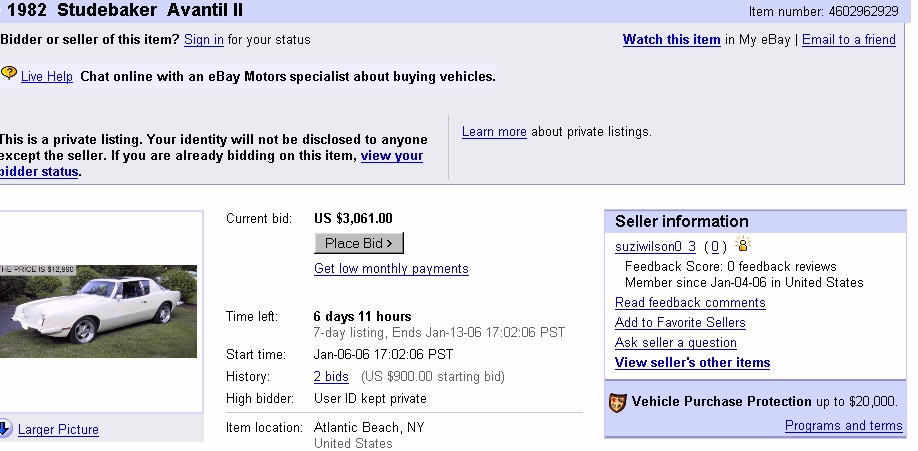Click Learn more about private listings
Image resolution: width=918 pixels, height=451 pixels.
494,132
